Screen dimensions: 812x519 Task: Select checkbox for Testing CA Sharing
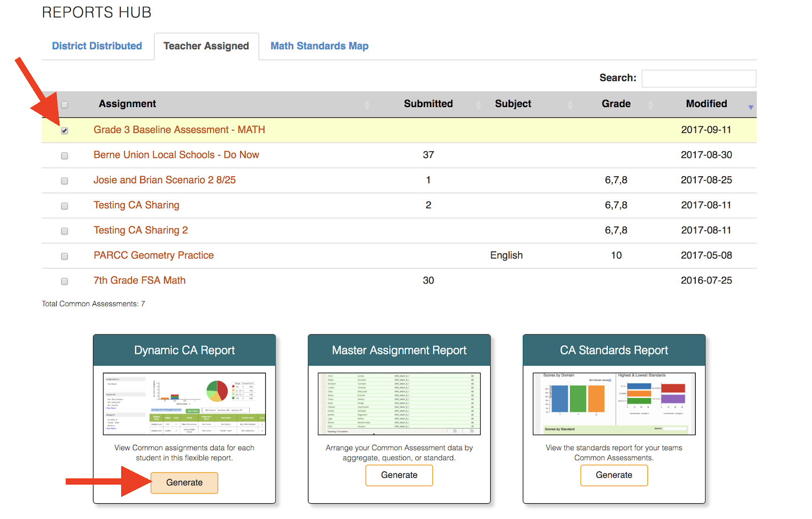tap(64, 206)
